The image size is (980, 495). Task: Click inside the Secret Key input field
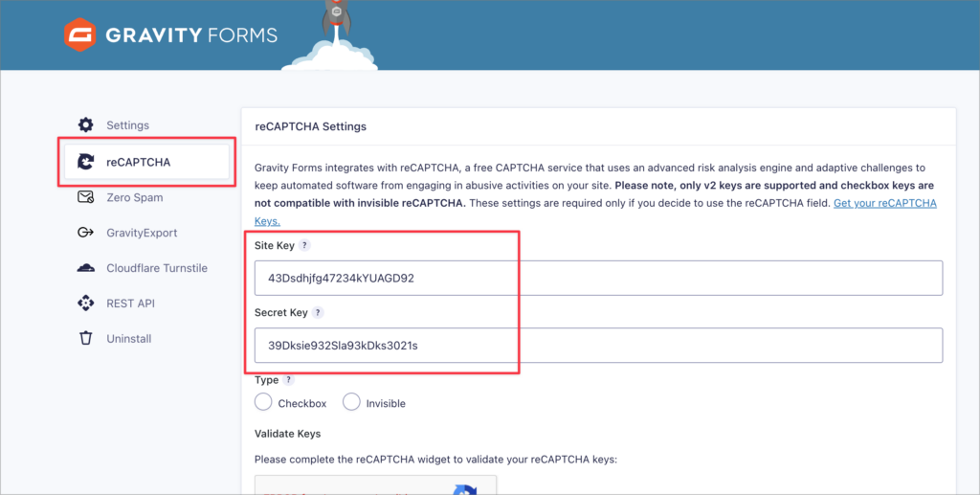(598, 345)
